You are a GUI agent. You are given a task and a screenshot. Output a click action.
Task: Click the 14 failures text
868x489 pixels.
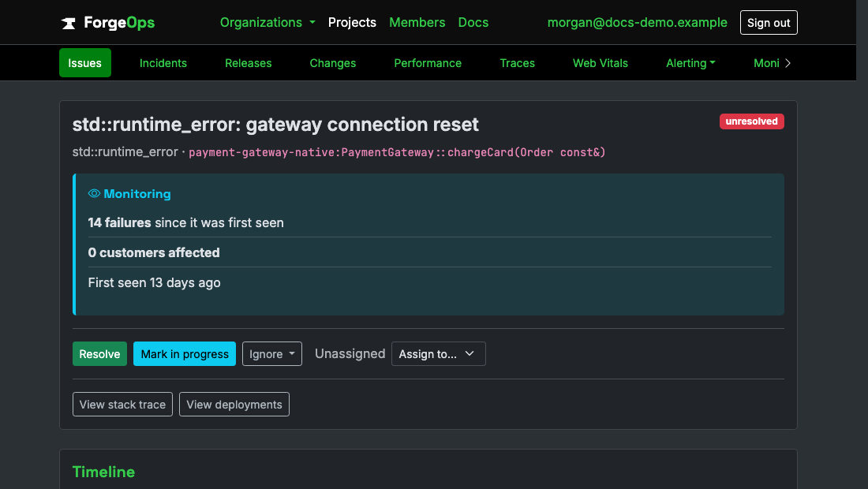pyautogui.click(x=120, y=223)
